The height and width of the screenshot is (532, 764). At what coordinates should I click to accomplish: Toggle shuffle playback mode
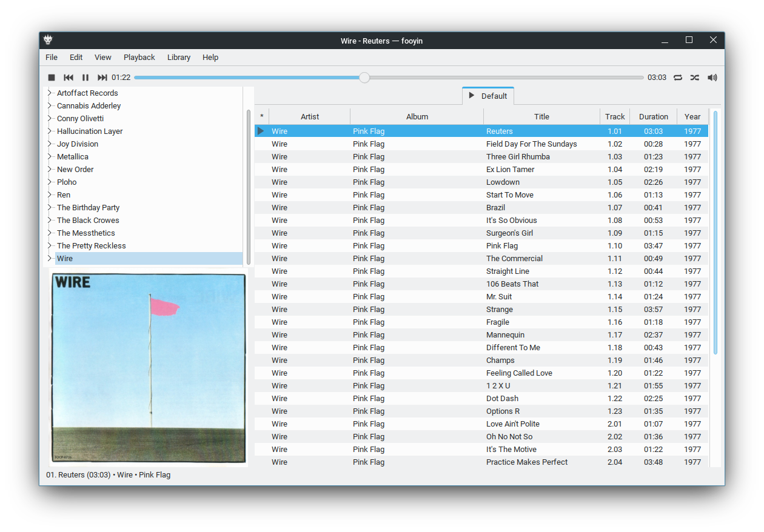(695, 78)
